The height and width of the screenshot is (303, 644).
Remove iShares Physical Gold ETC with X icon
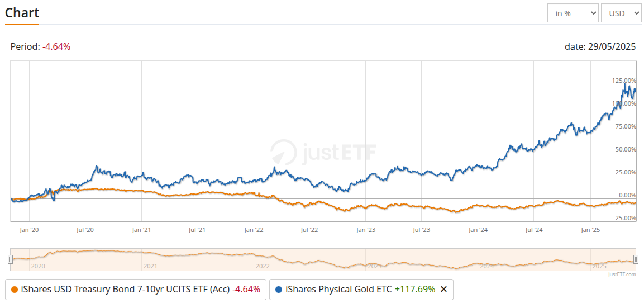tap(444, 289)
